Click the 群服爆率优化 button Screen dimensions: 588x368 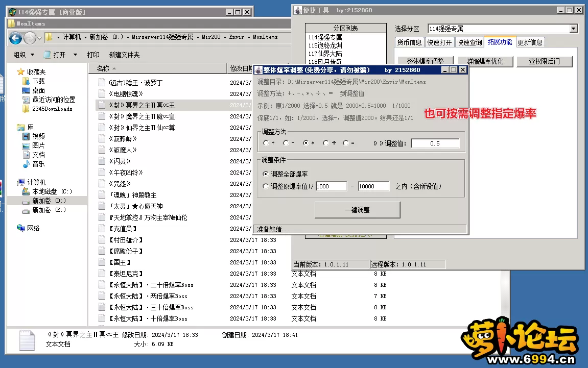[x=485, y=61]
